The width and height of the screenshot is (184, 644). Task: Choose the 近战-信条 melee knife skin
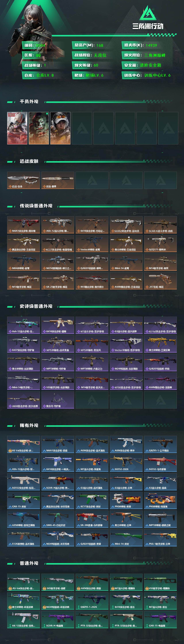24,180
